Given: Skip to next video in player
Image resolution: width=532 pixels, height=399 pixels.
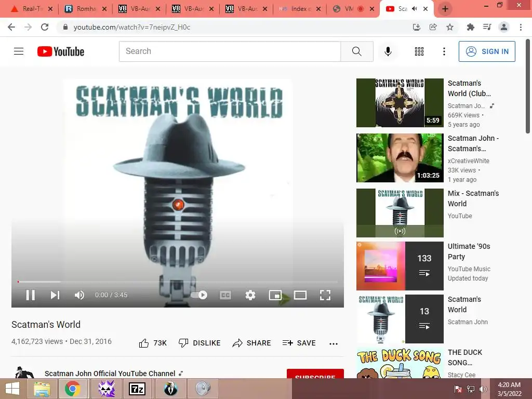Looking at the screenshot, I should [x=55, y=295].
